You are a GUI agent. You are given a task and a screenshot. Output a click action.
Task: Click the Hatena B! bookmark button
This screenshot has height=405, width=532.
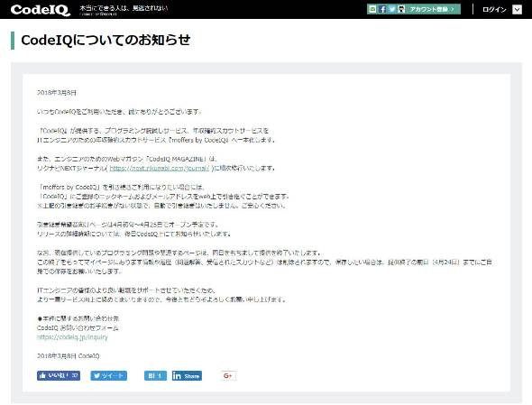coord(155,375)
